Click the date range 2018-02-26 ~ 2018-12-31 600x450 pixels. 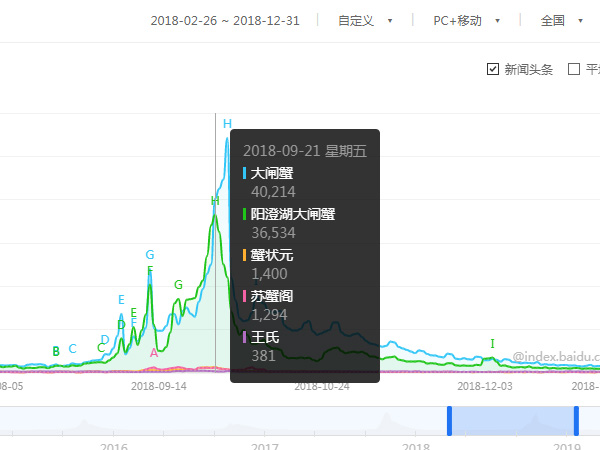click(225, 21)
